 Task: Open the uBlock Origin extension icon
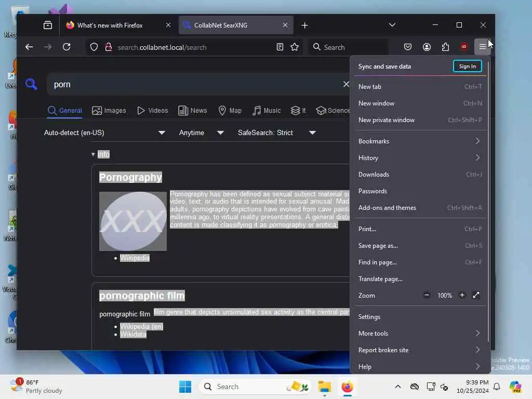click(464, 47)
